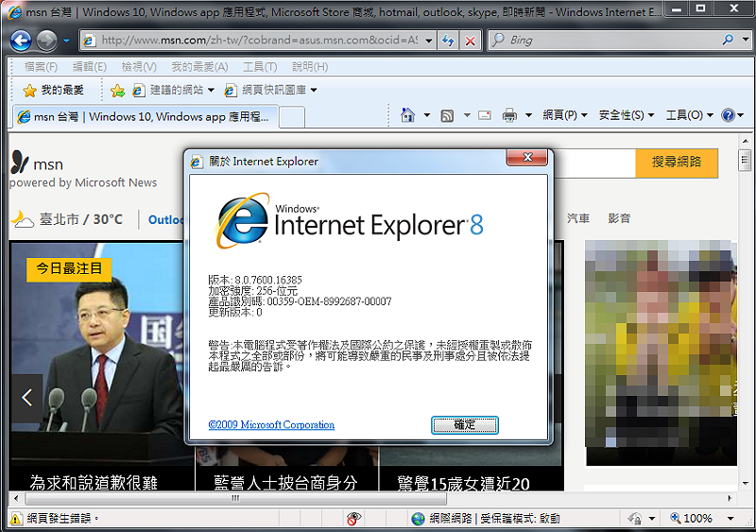Image resolution: width=756 pixels, height=532 pixels.
Task: Open the 臺北市 / 30°C weather link
Action: click(81, 219)
